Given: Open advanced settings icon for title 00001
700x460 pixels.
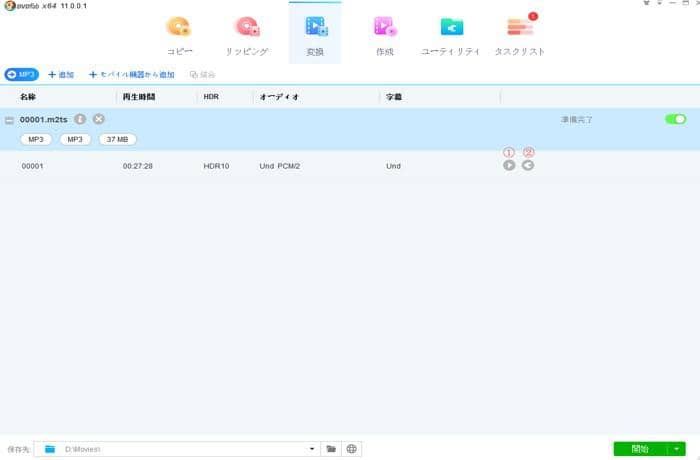Looking at the screenshot, I should pyautogui.click(x=528, y=165).
